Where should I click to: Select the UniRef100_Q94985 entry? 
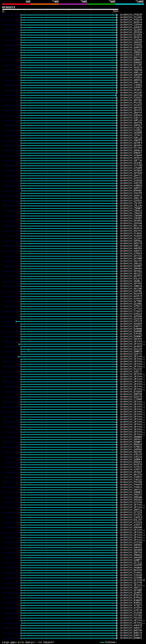[x=131, y=550]
